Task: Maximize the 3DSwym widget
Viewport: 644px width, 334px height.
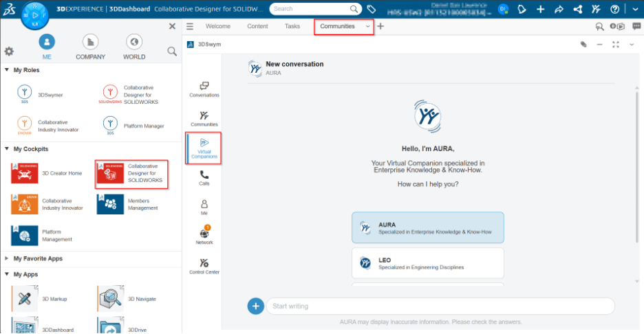Action: (616, 44)
